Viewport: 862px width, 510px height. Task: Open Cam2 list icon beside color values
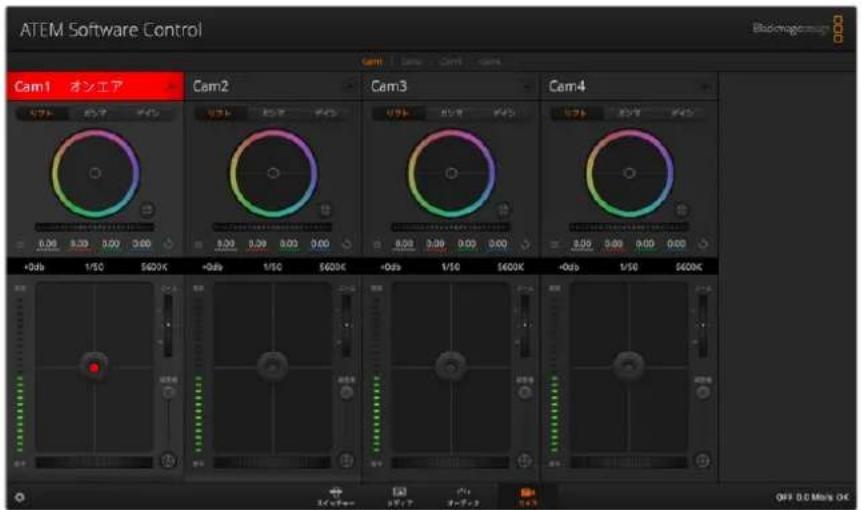click(x=198, y=244)
